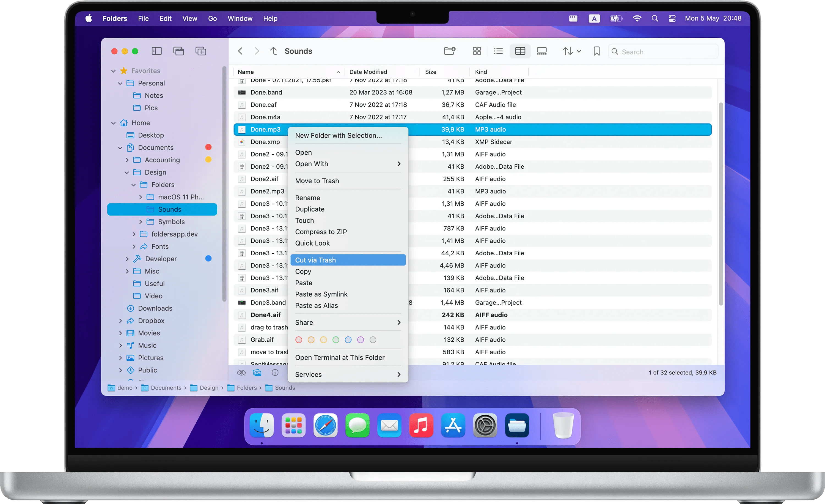Launch System Settings from the Dock
The width and height of the screenshot is (825, 504).
(x=485, y=425)
